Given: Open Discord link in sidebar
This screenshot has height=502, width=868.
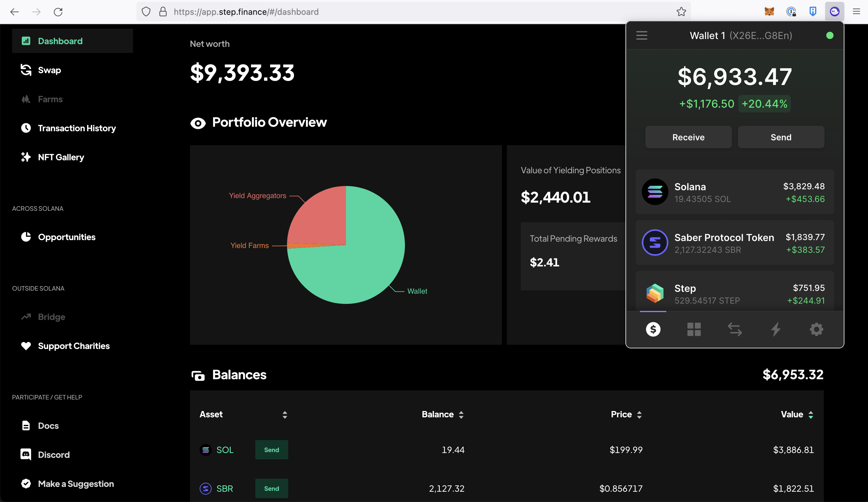Looking at the screenshot, I should [x=54, y=455].
